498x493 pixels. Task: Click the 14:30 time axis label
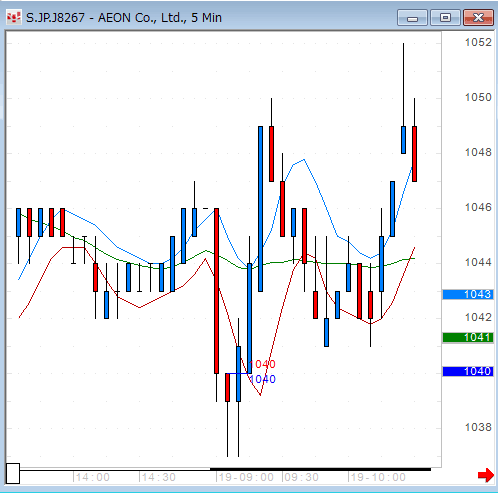(x=159, y=477)
